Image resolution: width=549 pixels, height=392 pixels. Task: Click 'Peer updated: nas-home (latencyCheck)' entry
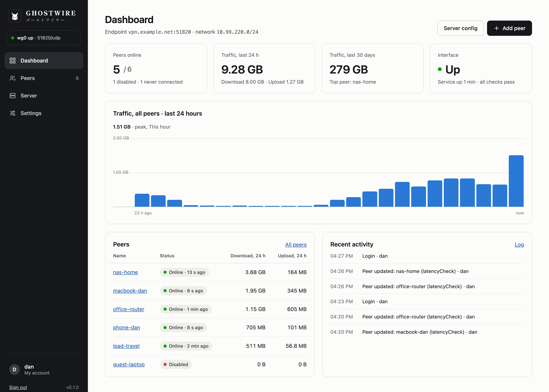click(x=427, y=271)
